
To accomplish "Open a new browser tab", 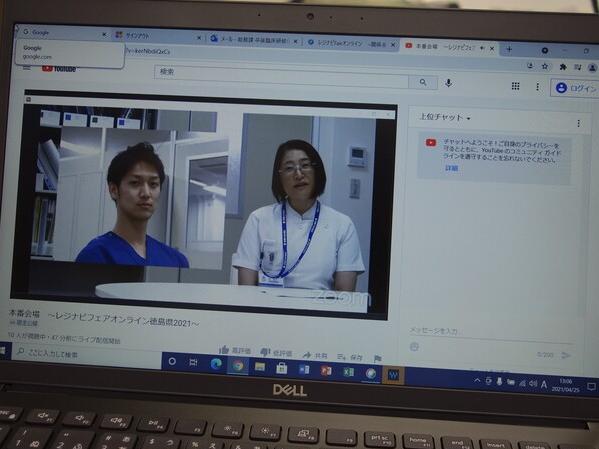I will coord(509,49).
